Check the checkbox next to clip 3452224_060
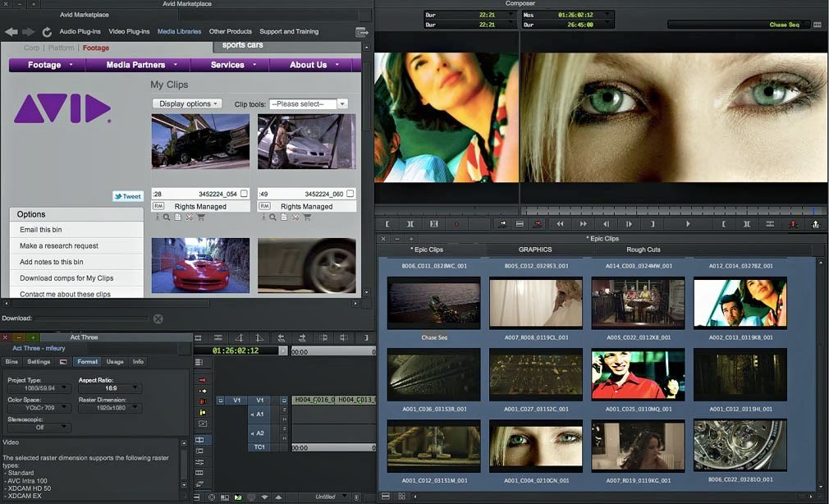829x504 pixels. pos(349,192)
